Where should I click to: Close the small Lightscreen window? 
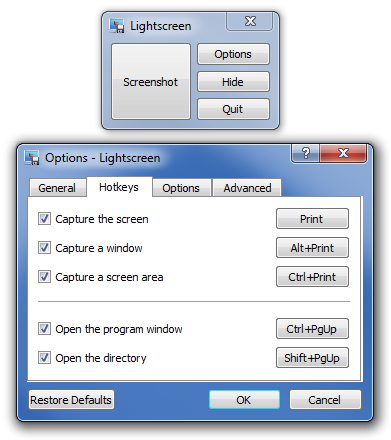coord(250,22)
